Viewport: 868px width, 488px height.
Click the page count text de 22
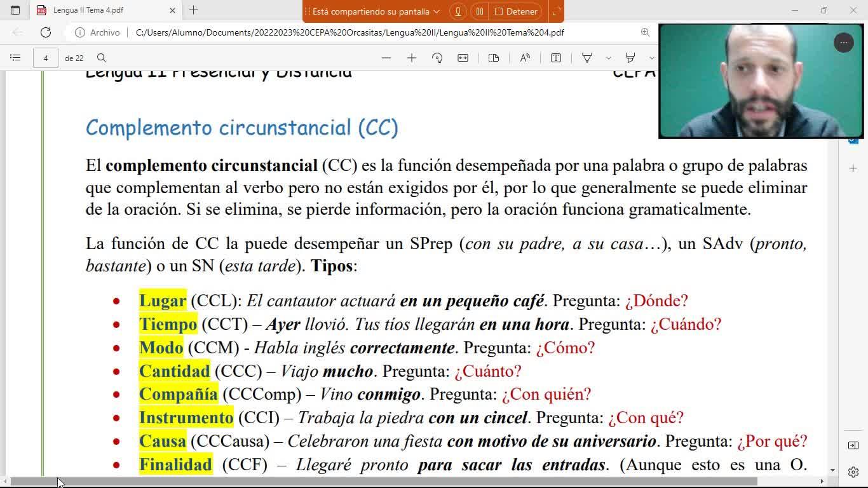pyautogui.click(x=74, y=58)
